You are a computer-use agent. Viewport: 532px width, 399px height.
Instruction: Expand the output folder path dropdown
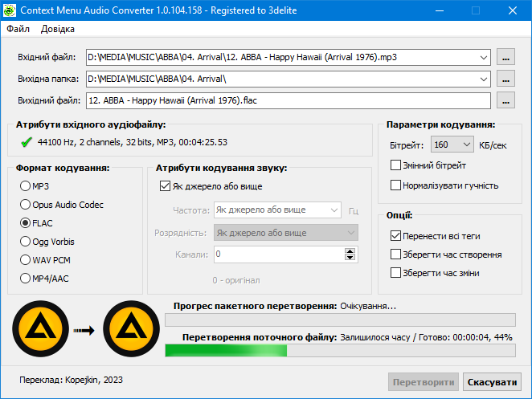[x=484, y=79]
